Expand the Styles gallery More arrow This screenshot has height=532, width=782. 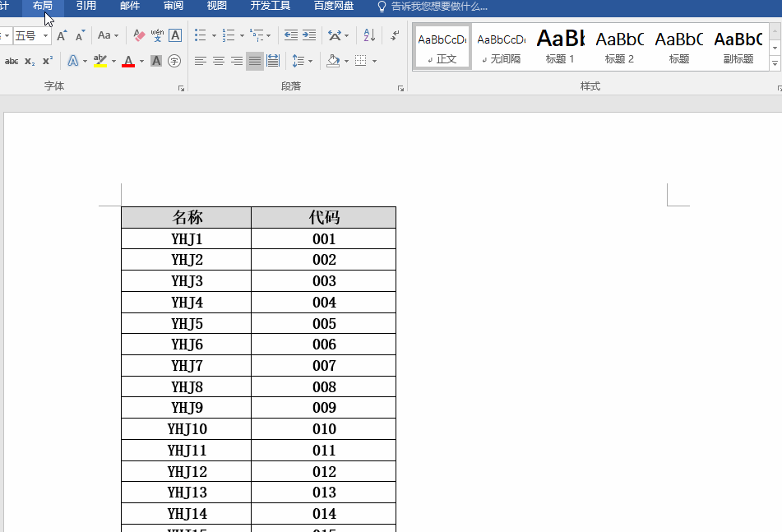[775, 63]
